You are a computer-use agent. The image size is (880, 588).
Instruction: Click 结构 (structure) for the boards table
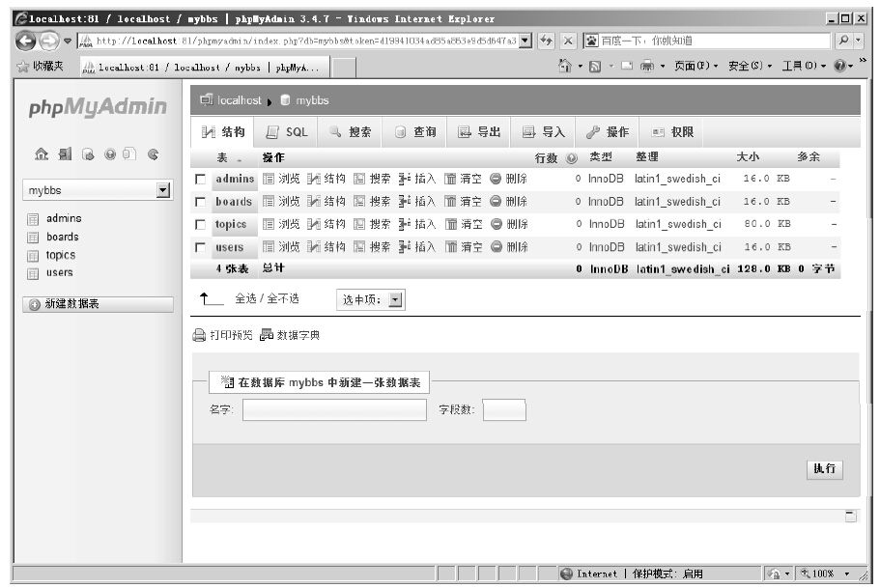[326, 202]
